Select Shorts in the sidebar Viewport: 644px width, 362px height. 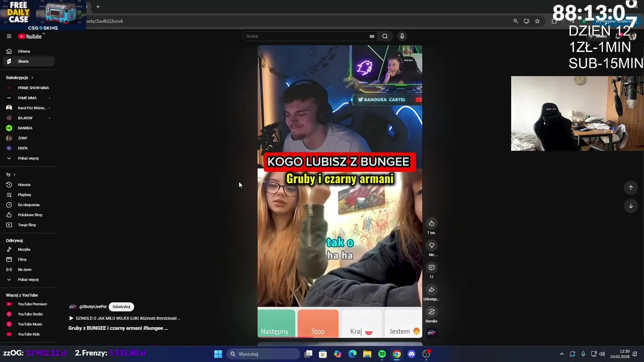pos(28,61)
